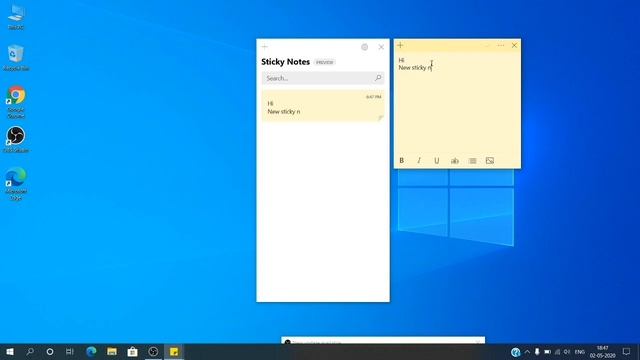Open Microsoft Store from the taskbar

pos(133,351)
